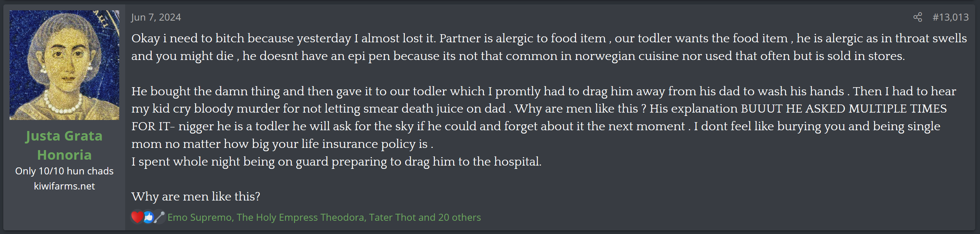Open the Jun 7, 2024 post date link
The height and width of the screenshot is (234, 980).
[156, 17]
